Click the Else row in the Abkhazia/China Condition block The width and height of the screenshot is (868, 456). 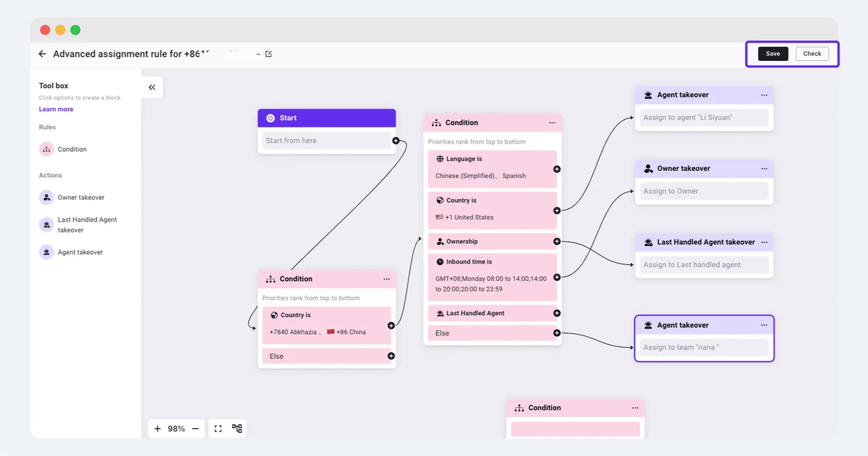[327, 356]
